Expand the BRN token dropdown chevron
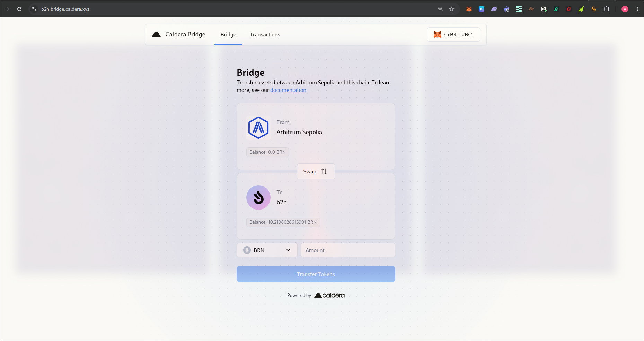The height and width of the screenshot is (341, 644). coord(288,250)
